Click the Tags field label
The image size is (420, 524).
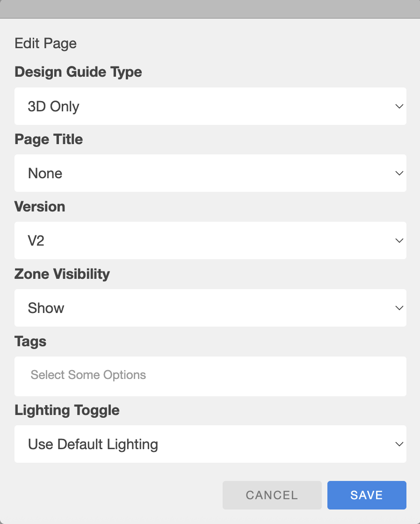pos(30,342)
